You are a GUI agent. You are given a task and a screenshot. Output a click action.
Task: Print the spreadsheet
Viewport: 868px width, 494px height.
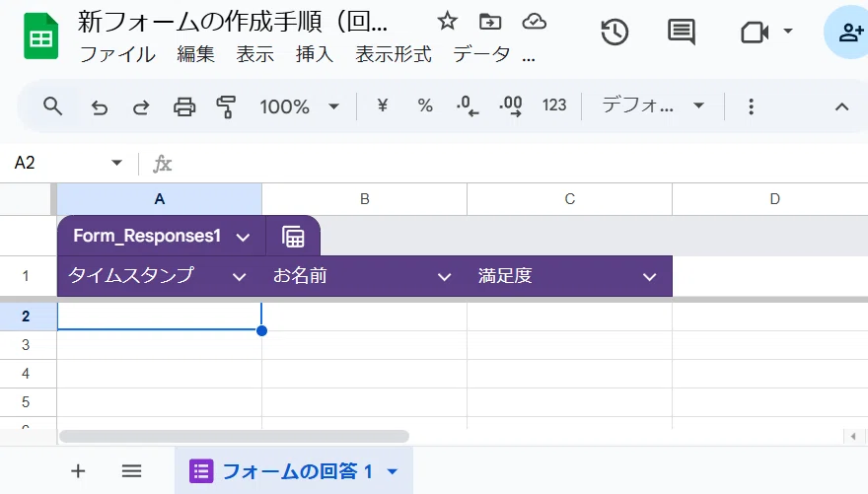(x=184, y=106)
